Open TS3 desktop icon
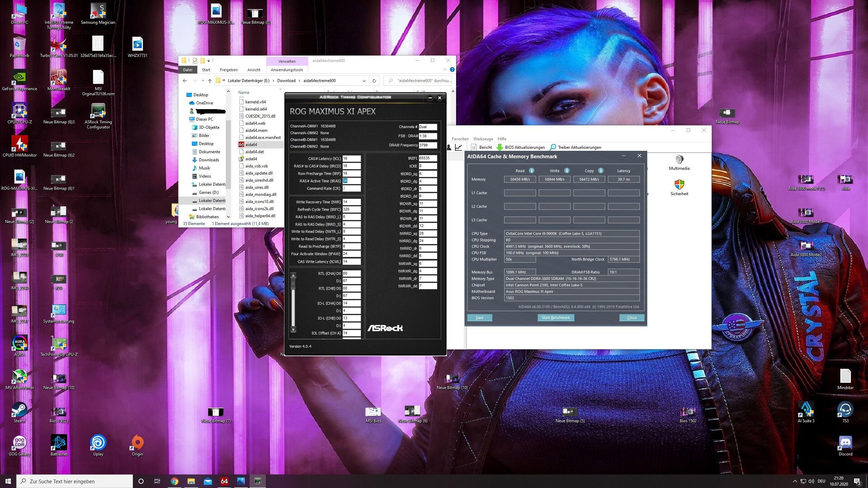The width and height of the screenshot is (868, 488). [845, 413]
